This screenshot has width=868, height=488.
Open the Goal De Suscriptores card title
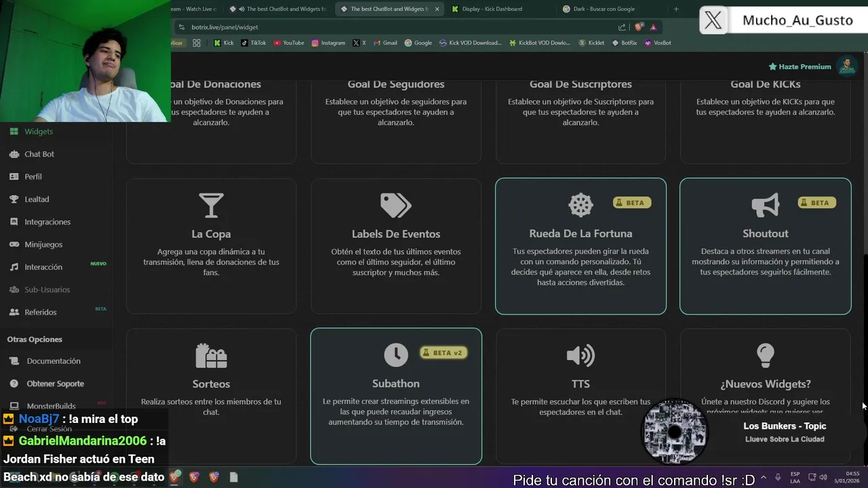pos(580,84)
